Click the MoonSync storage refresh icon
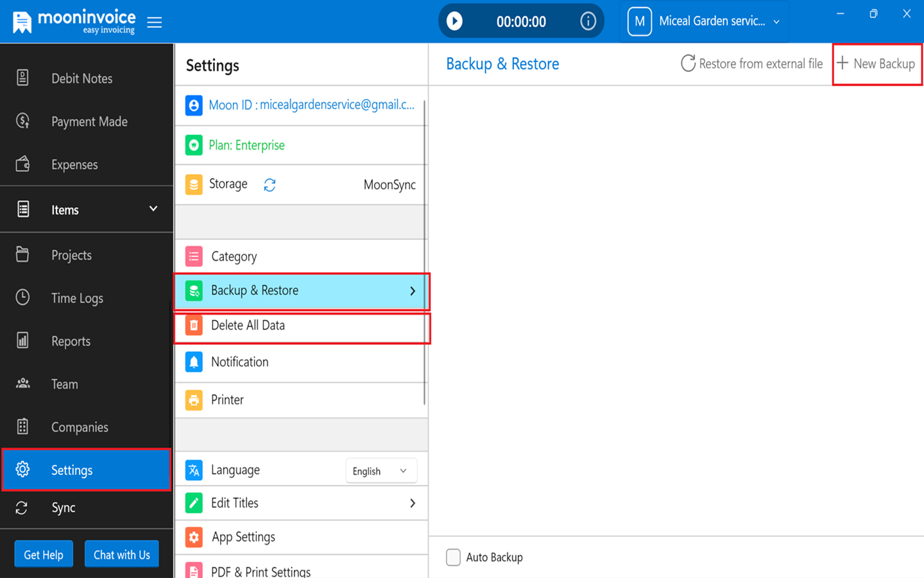 [269, 184]
